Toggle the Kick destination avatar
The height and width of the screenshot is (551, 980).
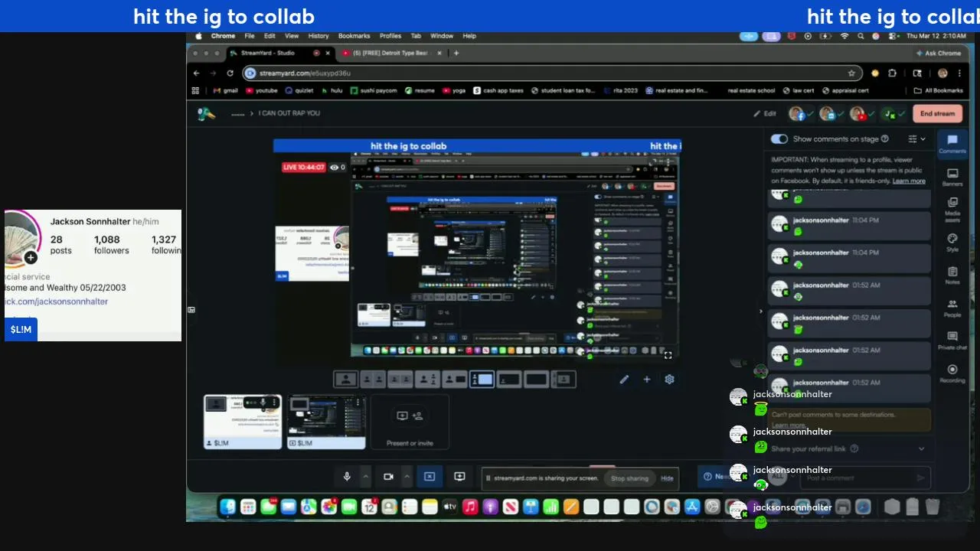click(x=888, y=113)
